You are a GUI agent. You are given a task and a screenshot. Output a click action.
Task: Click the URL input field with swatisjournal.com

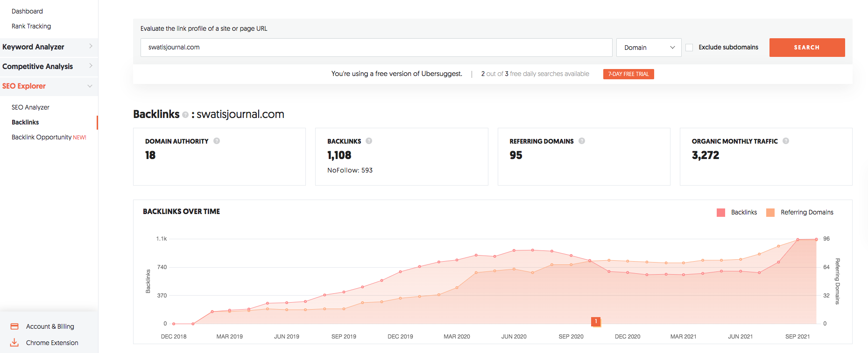(376, 48)
